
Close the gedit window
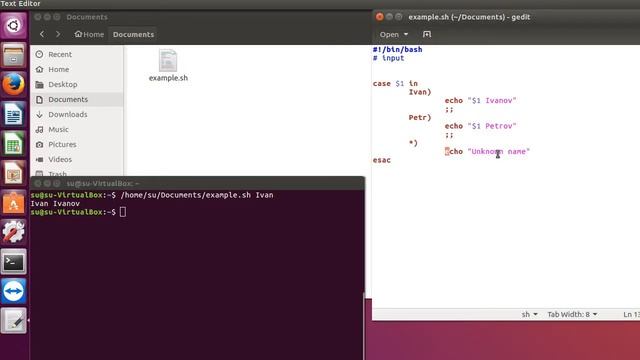[380, 17]
